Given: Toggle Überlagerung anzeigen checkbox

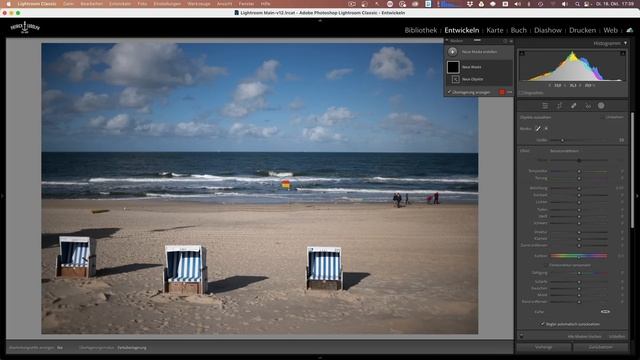Looking at the screenshot, I should [450, 92].
